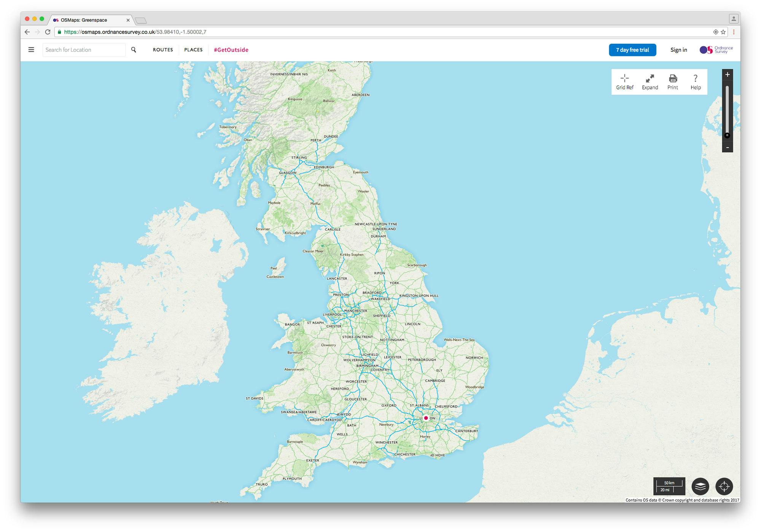Start the 7 day free trial
Image resolution: width=761 pixels, height=532 pixels.
pyautogui.click(x=632, y=50)
